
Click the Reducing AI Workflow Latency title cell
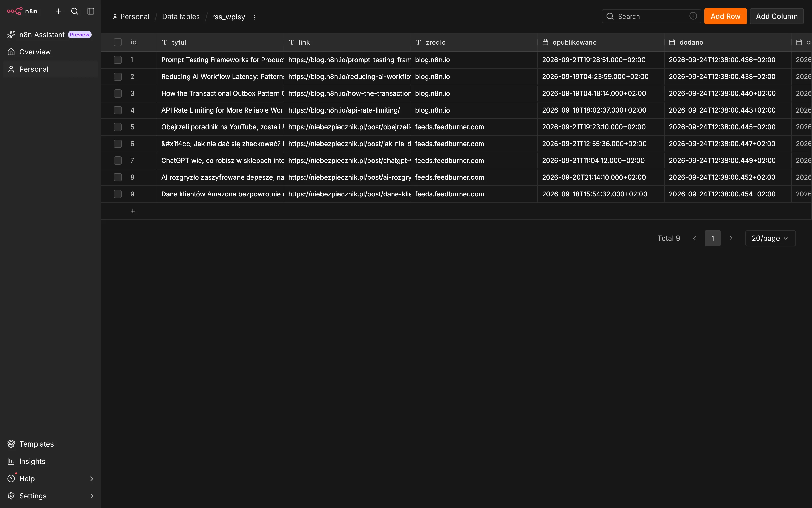(221, 77)
